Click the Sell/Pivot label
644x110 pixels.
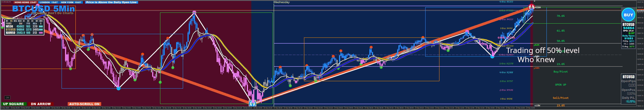click(561, 98)
